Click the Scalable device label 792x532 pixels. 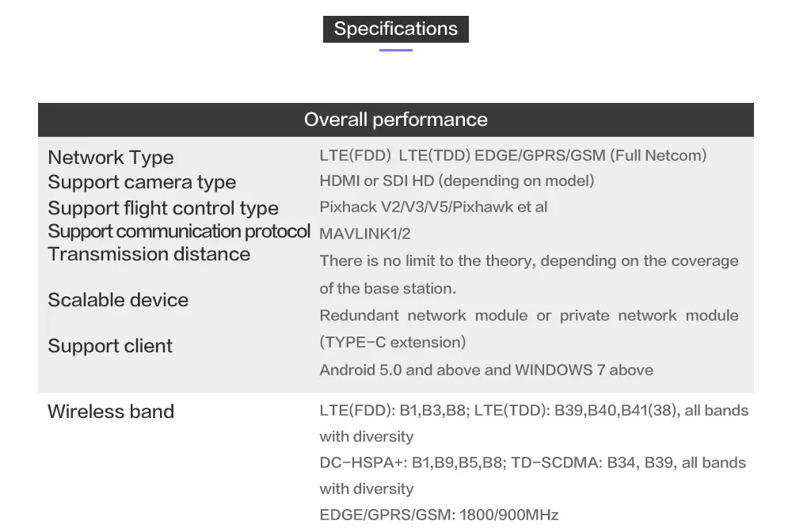tap(118, 300)
